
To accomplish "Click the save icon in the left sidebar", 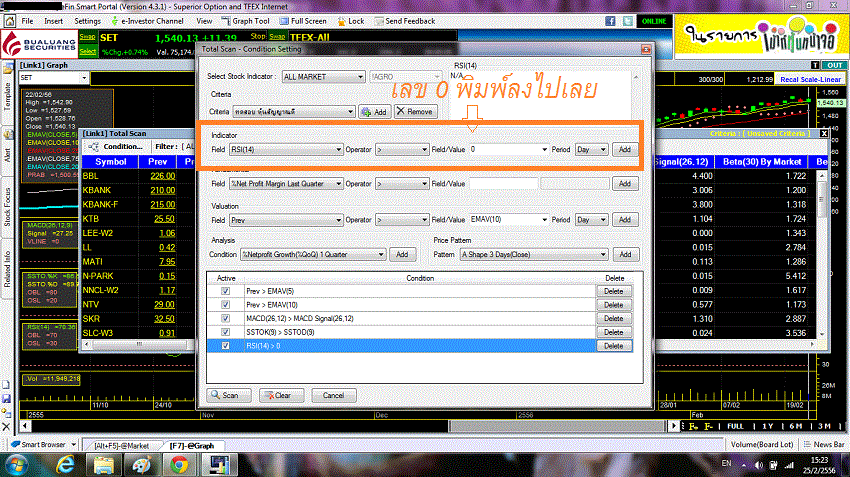I will tap(6, 399).
